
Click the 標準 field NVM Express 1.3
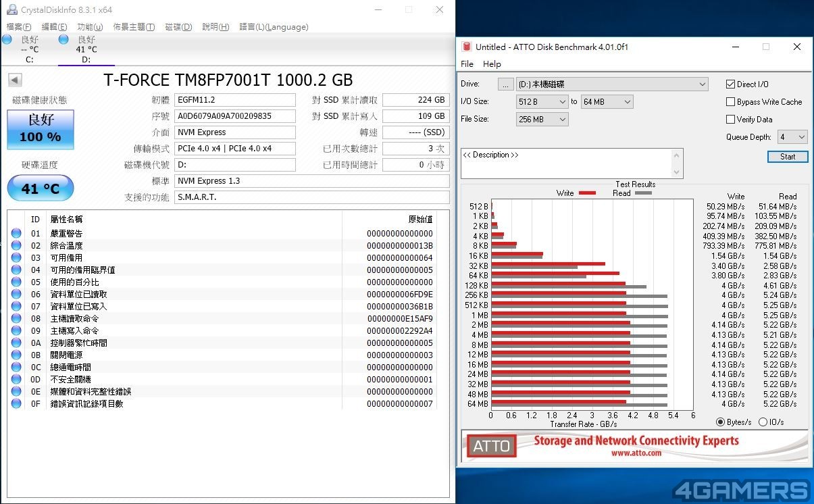click(x=312, y=181)
